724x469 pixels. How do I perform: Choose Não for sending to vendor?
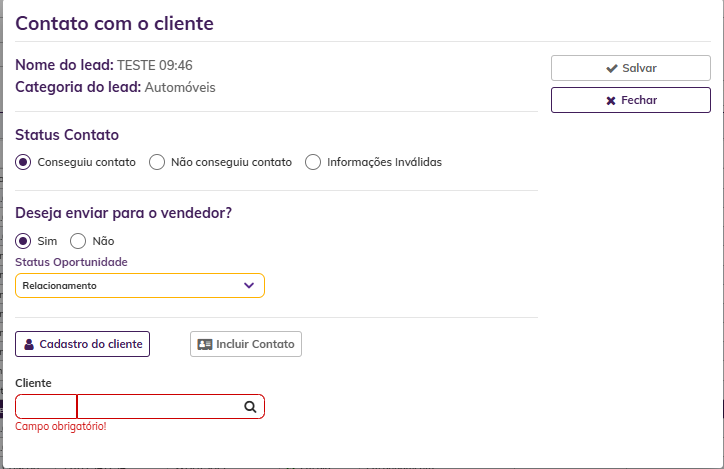78,241
